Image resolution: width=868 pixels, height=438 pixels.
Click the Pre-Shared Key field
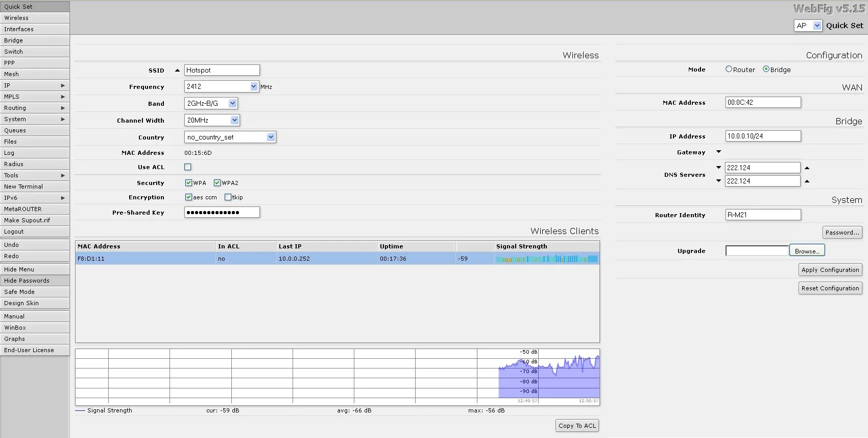click(x=222, y=212)
